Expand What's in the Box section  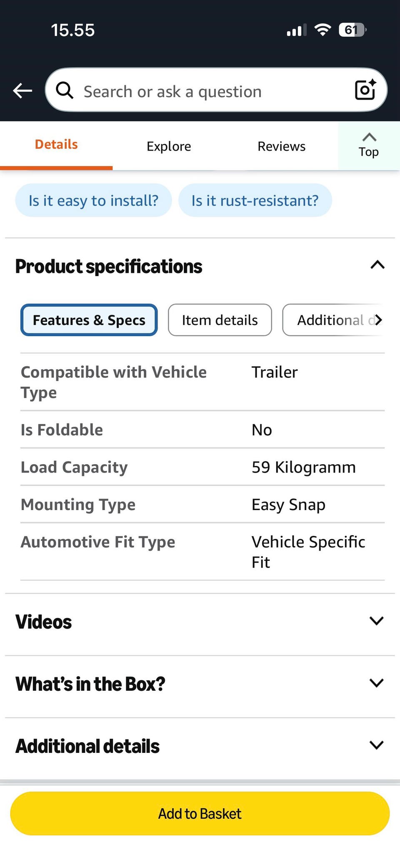coord(376,683)
